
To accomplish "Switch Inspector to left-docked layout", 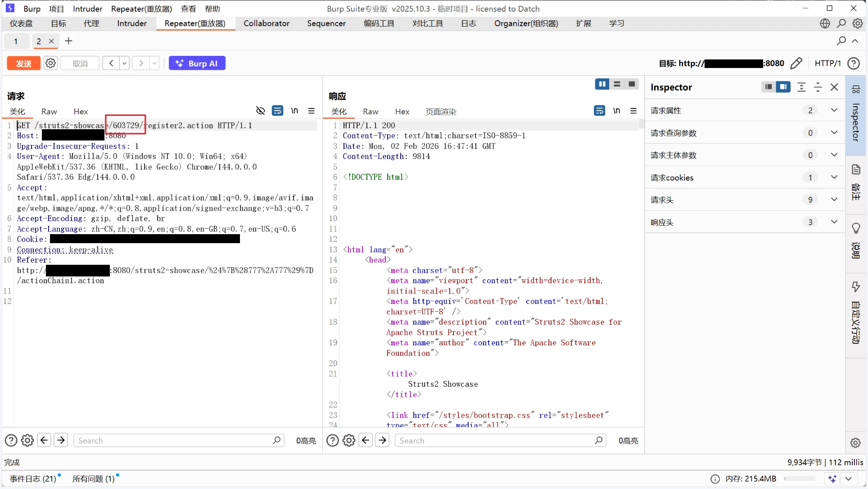I will [769, 87].
